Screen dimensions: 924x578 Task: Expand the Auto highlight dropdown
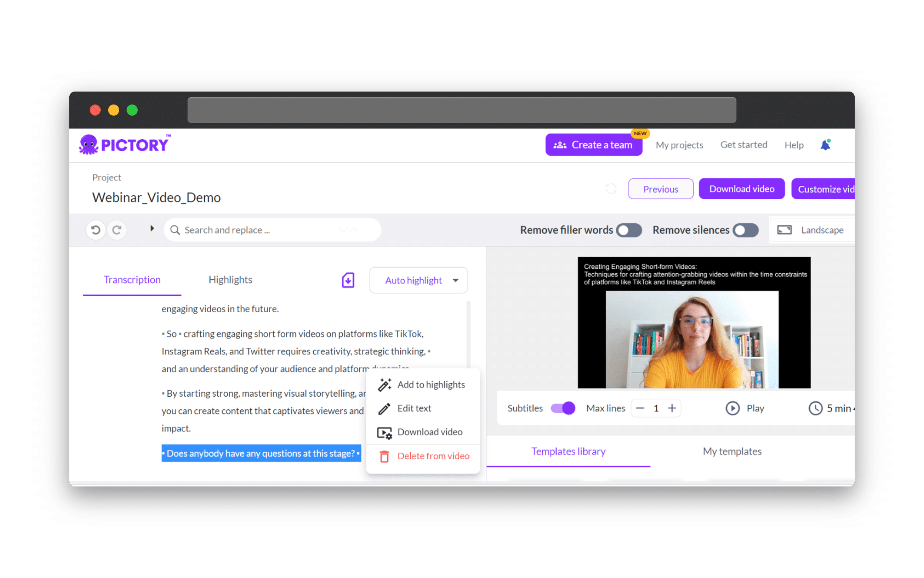[456, 280]
